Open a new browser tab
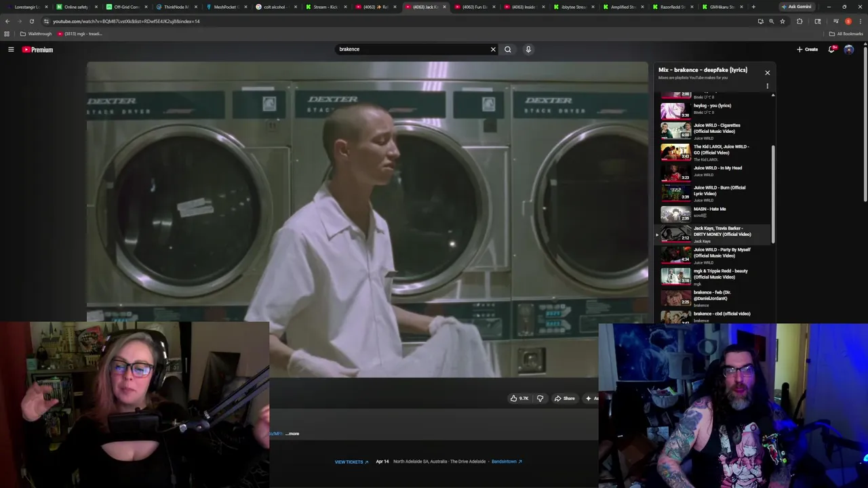Image resolution: width=868 pixels, height=488 pixels. 753,7
